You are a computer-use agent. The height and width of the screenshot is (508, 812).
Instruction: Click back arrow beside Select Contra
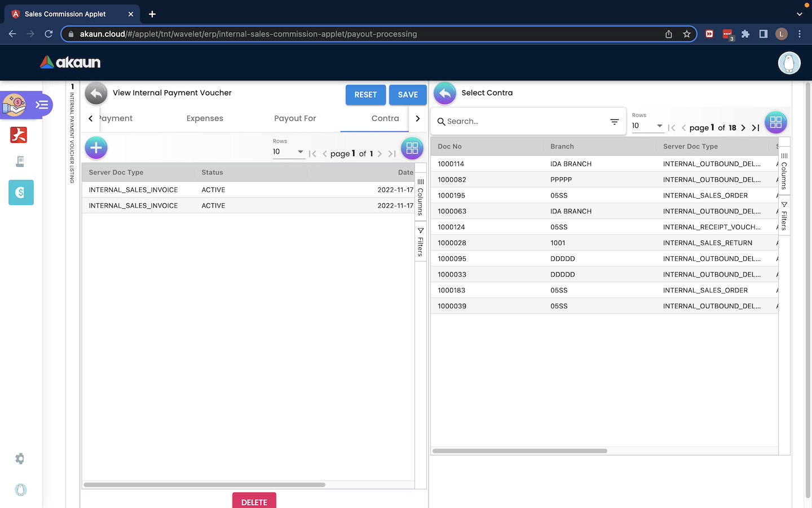444,94
